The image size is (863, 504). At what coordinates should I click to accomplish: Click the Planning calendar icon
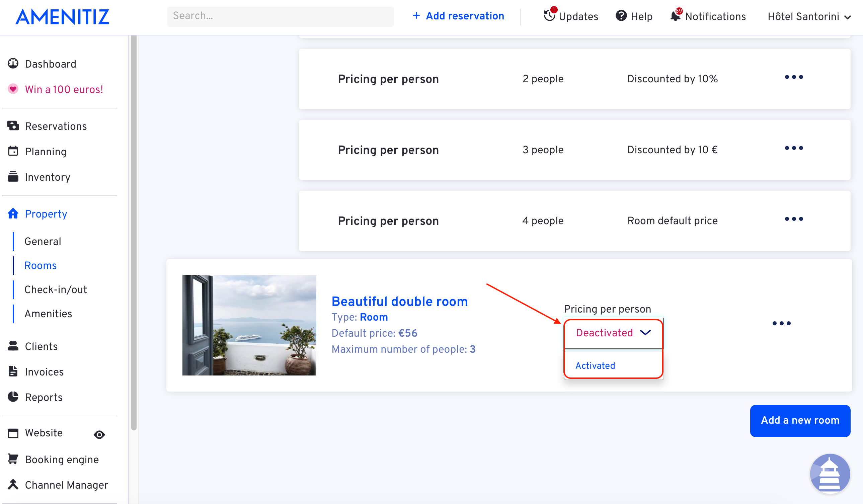(13, 151)
